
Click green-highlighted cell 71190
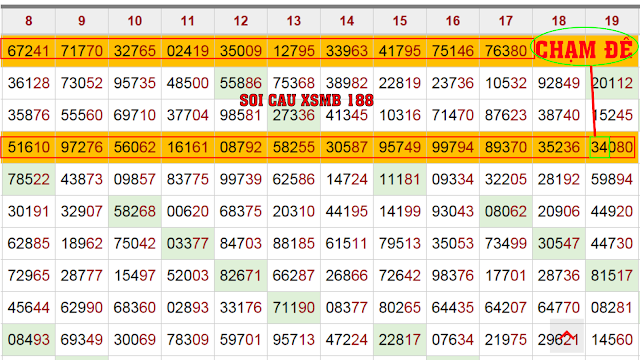294,307
